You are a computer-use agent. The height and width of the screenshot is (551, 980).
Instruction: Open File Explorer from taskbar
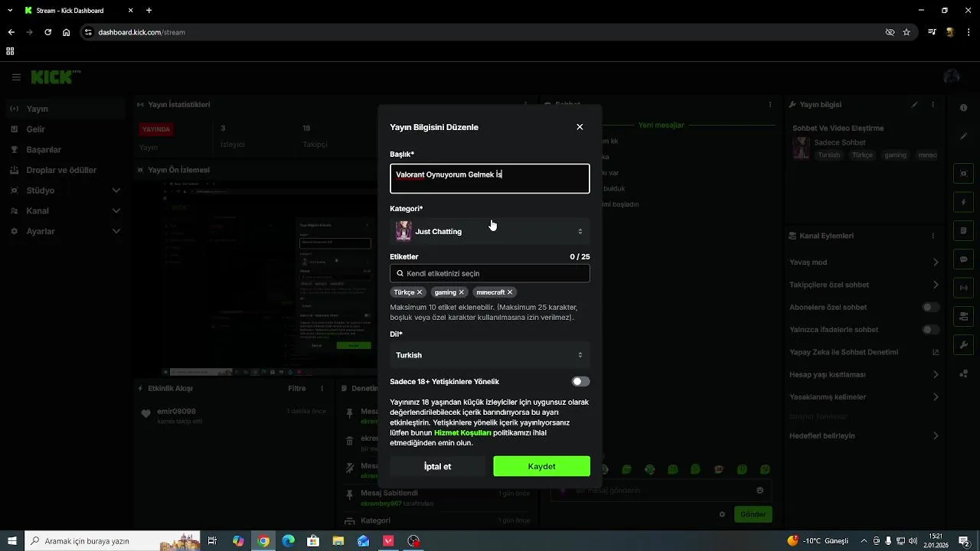tap(338, 541)
